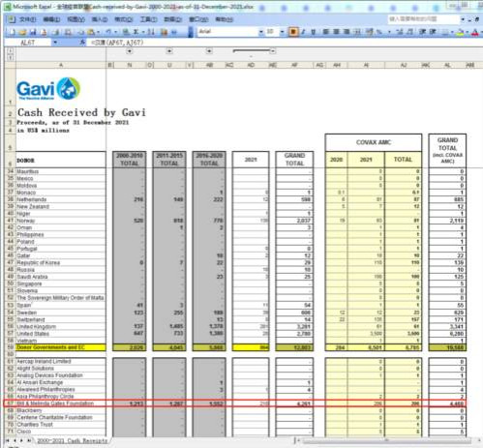Click the Increase Decimal icon
This screenshot has height=448, width=483.
(400, 32)
